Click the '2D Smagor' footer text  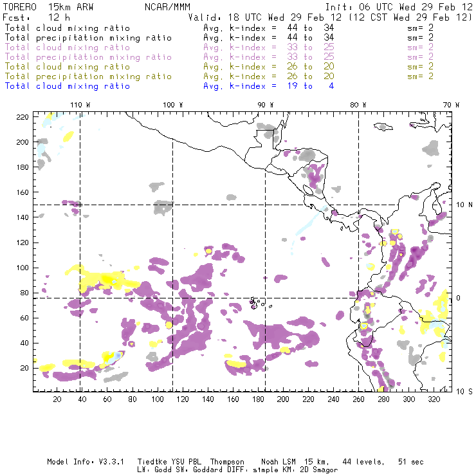(319, 470)
